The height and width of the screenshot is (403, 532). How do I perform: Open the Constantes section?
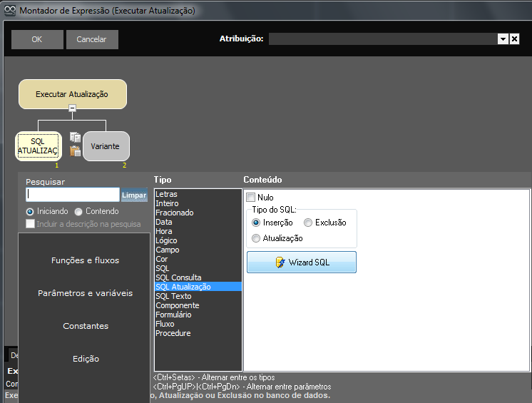(x=86, y=326)
